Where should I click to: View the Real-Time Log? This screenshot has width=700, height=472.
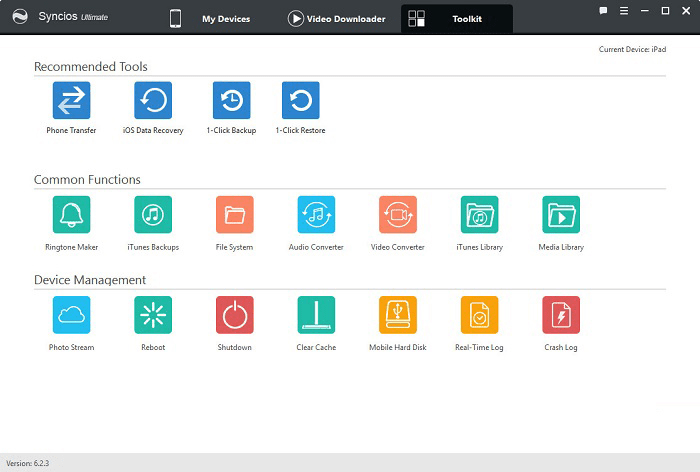click(479, 315)
